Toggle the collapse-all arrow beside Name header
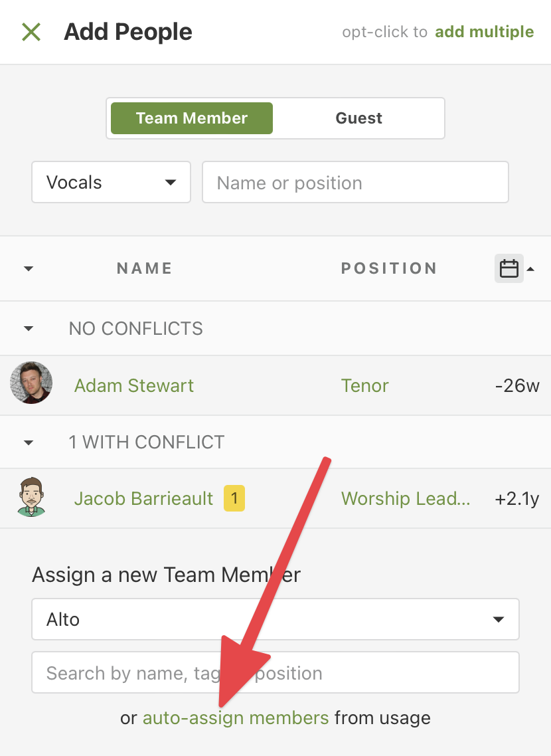Viewport: 551px width, 756px height. [29, 268]
